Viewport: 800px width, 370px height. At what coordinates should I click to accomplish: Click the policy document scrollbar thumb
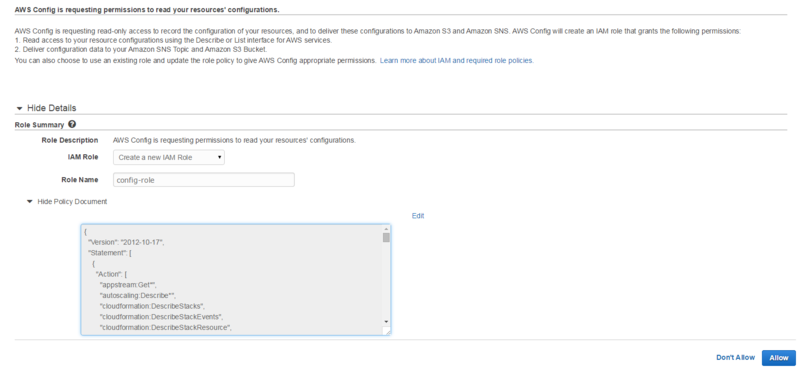tap(386, 237)
